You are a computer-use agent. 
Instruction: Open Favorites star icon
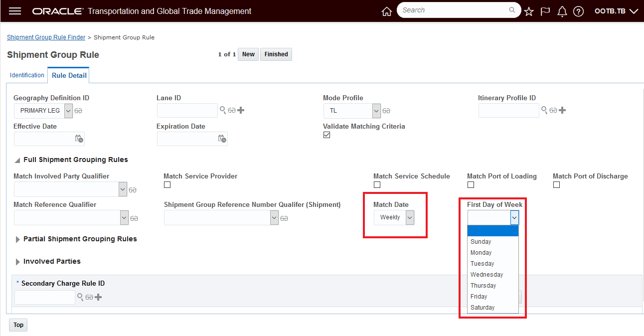[529, 11]
